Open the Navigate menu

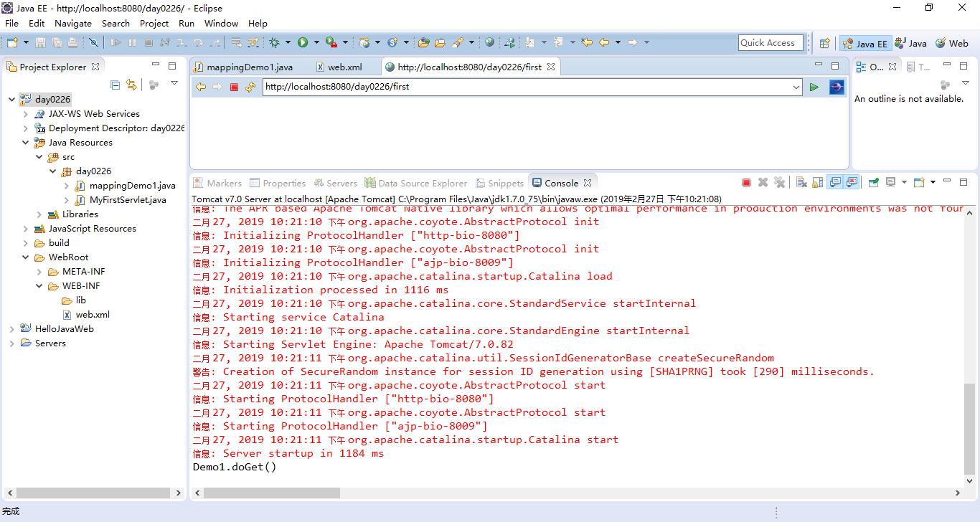[x=73, y=23]
